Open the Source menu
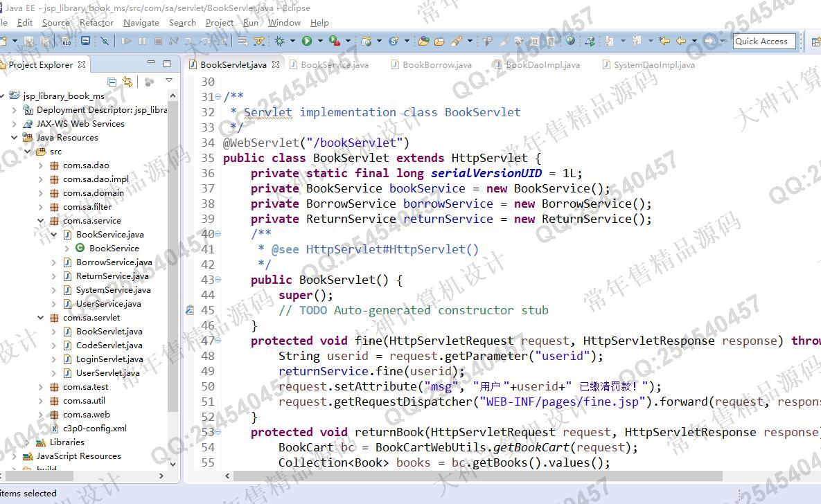 pyautogui.click(x=56, y=23)
